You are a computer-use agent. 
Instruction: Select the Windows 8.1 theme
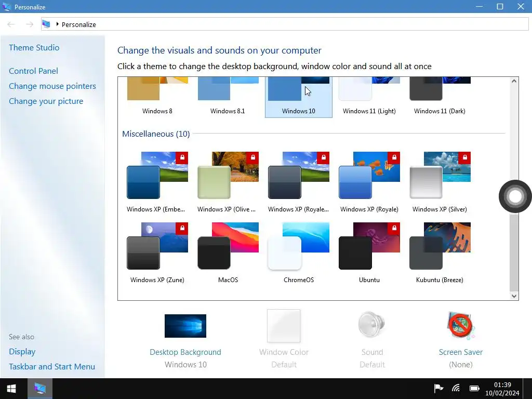click(228, 97)
